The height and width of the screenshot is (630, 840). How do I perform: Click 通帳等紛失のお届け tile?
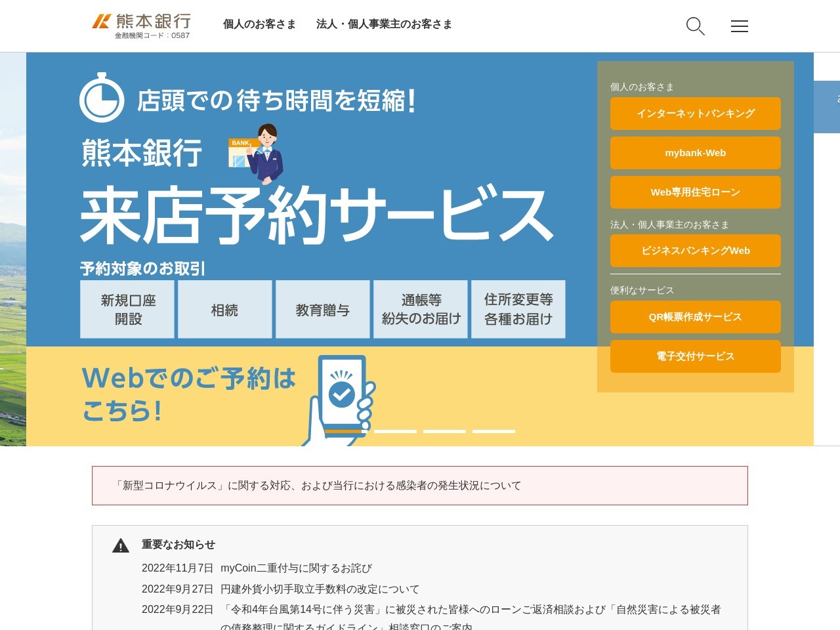pyautogui.click(x=421, y=309)
